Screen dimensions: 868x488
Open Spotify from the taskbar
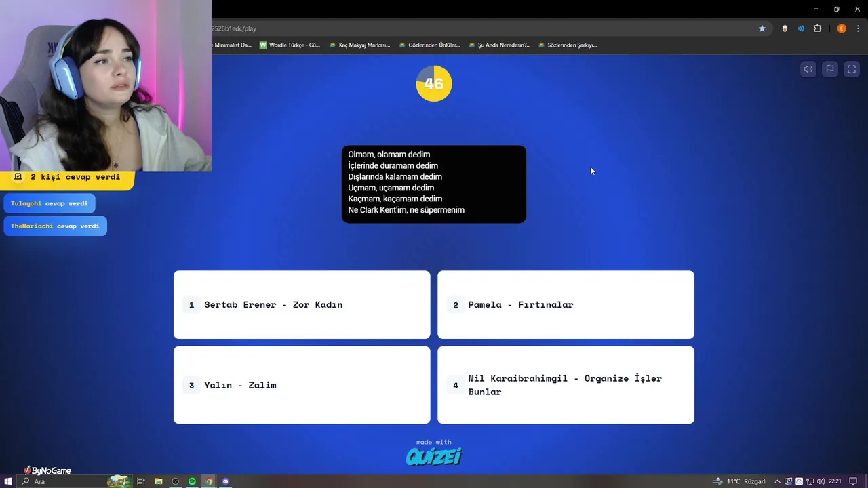(x=193, y=481)
